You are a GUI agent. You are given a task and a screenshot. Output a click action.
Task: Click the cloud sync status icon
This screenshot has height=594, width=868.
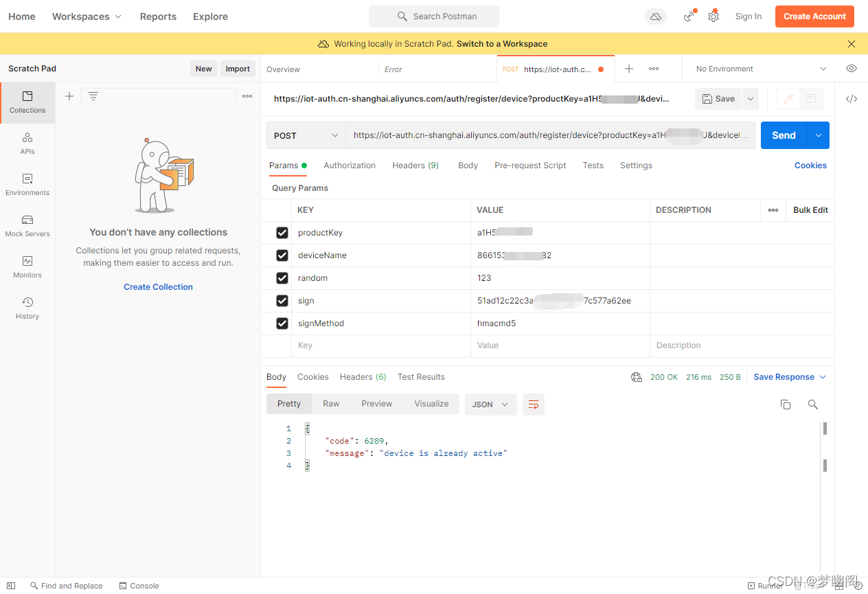click(x=656, y=16)
